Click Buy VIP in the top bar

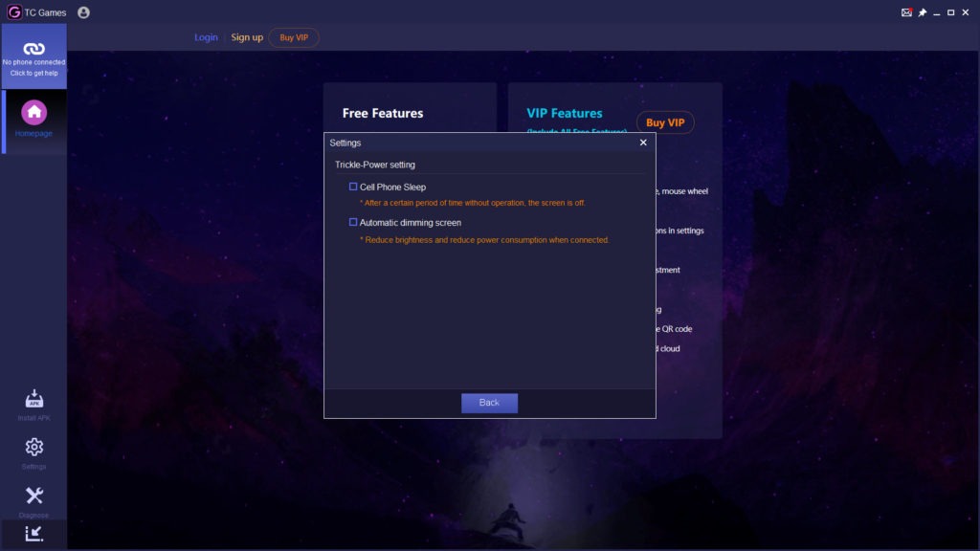click(294, 37)
